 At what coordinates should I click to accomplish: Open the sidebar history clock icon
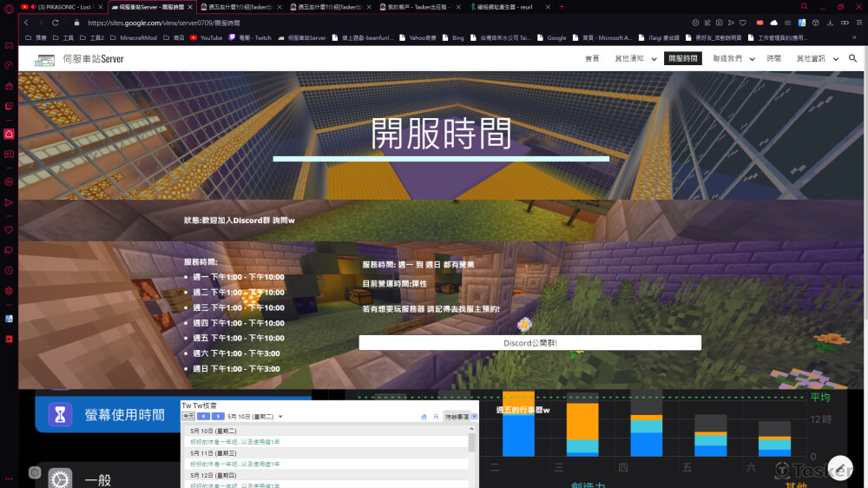click(9, 270)
